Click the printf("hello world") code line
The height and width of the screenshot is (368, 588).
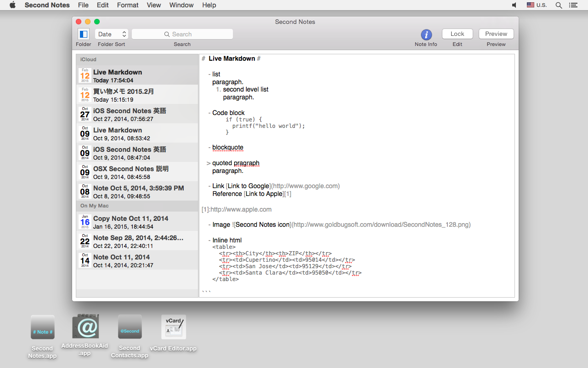click(269, 126)
